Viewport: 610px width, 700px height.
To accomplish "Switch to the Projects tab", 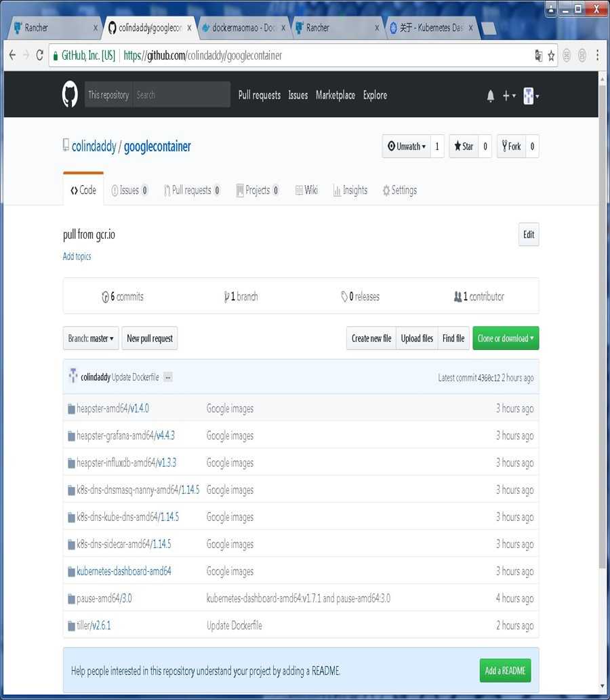I will tap(258, 190).
